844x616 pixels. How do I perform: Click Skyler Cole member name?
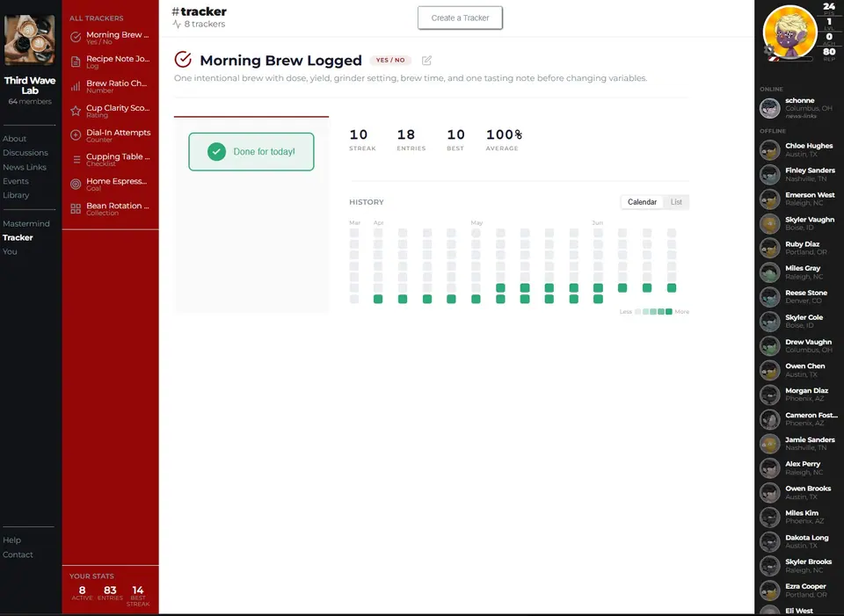point(804,317)
